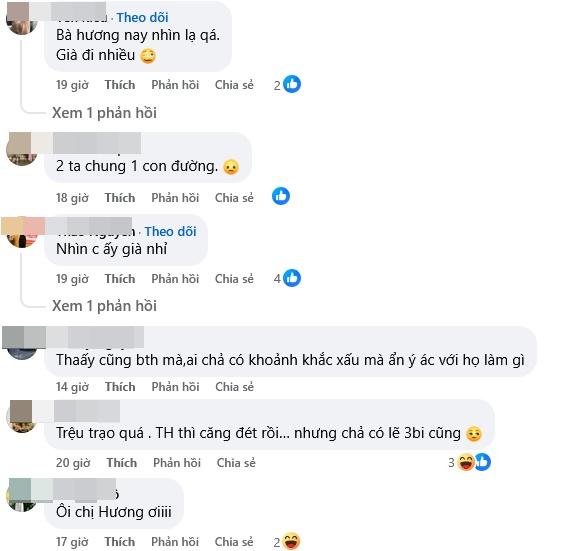Open the '14 giờ' timestamp link

point(72,387)
